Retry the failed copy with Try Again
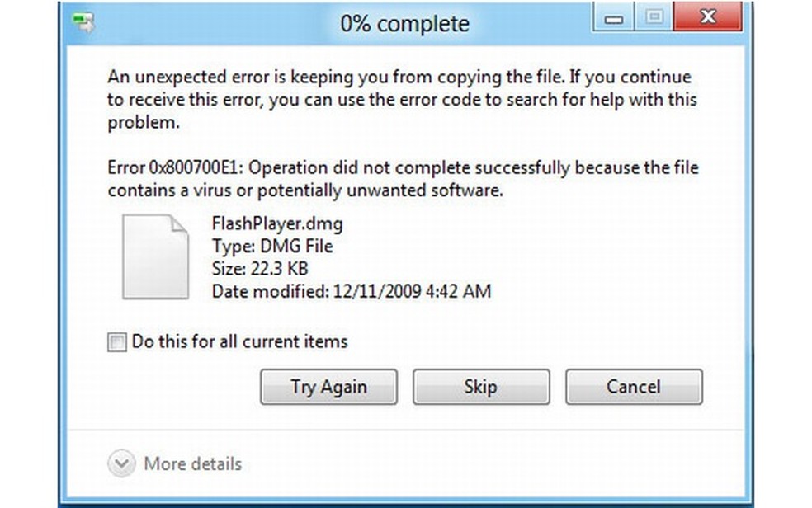This screenshot has height=508, width=812. 328,387
